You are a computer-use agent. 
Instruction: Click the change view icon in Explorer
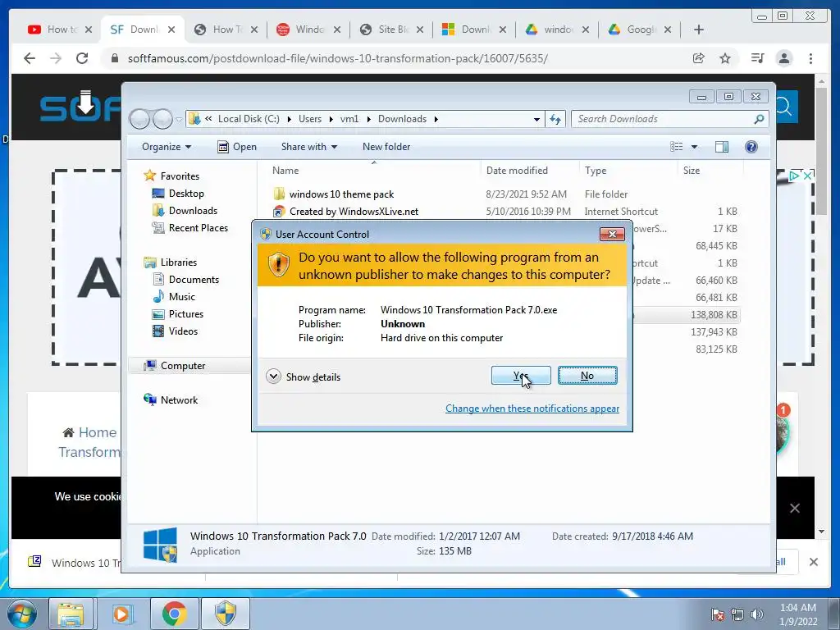[677, 147]
